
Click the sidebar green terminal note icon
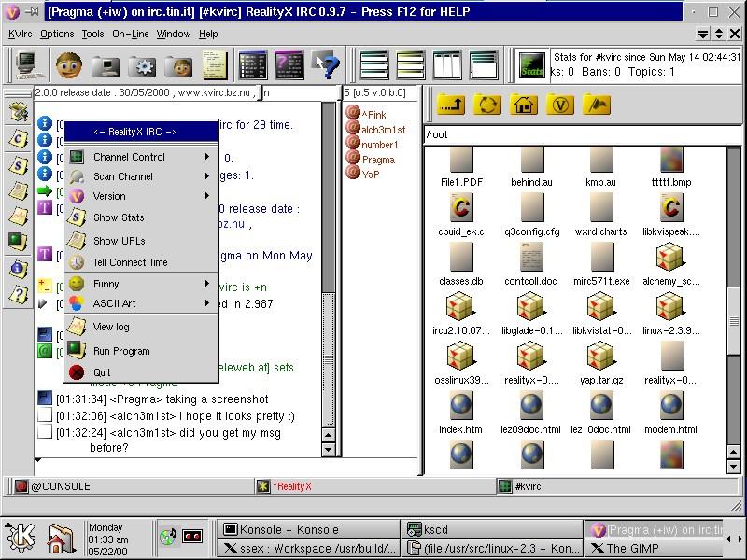point(18,242)
